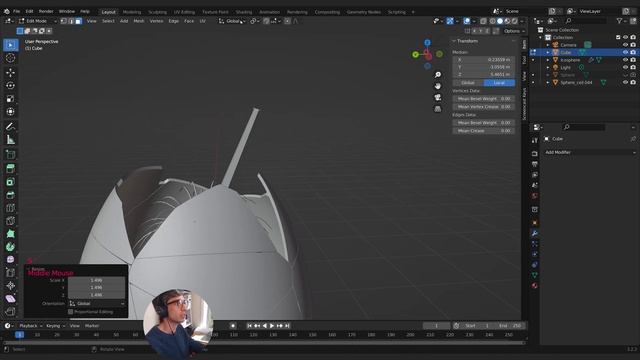Select the Select Box tool
This screenshot has height=360, width=640.
[x=11, y=45]
